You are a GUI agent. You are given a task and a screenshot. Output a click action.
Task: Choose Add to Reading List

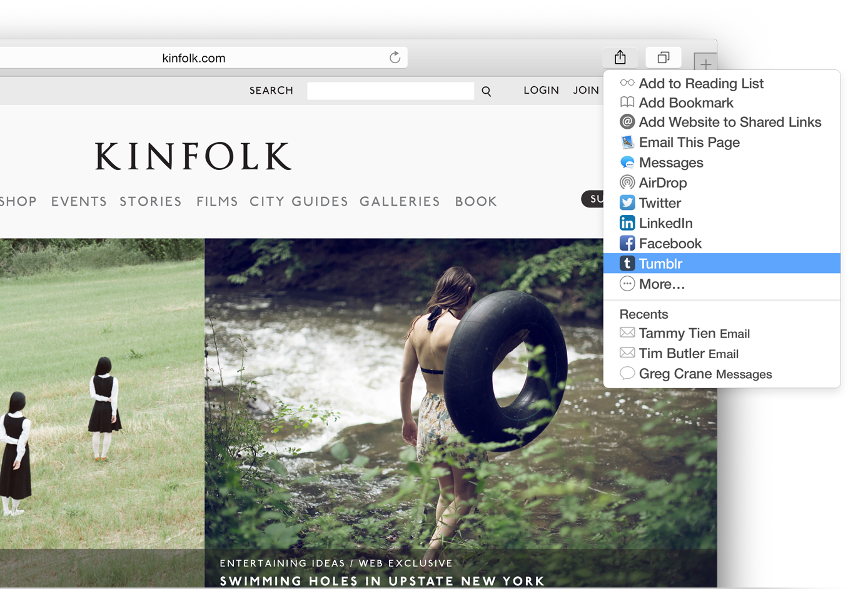(722, 83)
